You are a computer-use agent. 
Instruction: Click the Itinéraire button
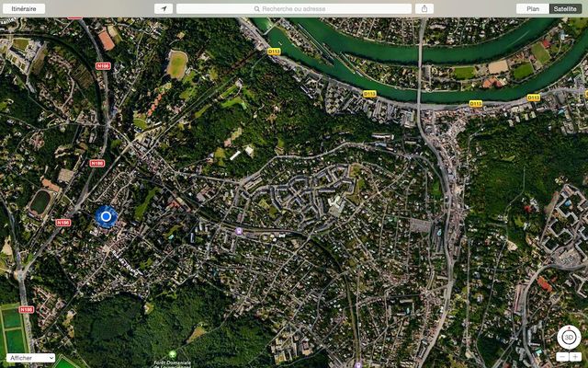(x=24, y=8)
